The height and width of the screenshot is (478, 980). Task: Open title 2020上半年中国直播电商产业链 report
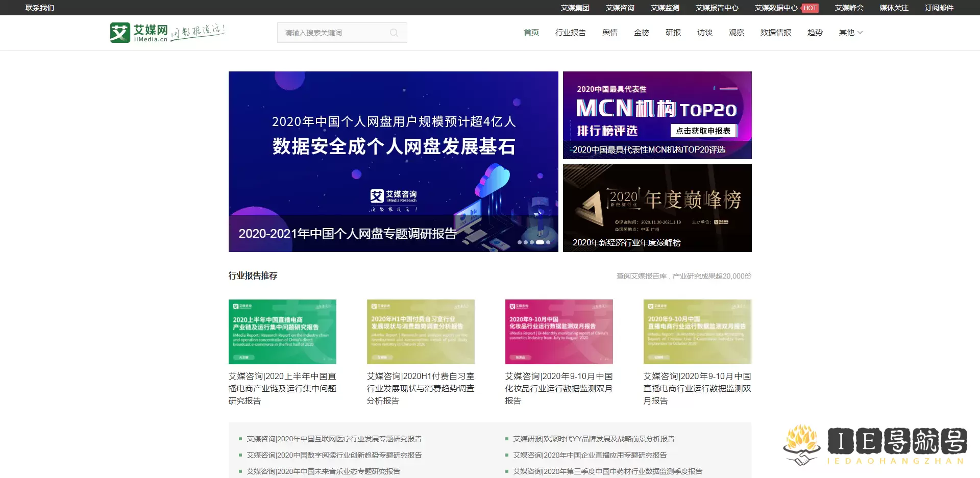coord(282,389)
